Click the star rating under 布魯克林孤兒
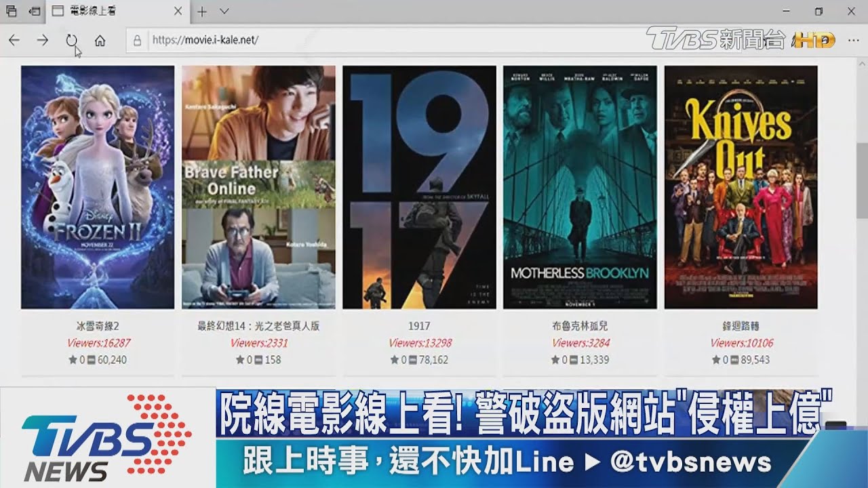868x488 pixels. (x=559, y=360)
